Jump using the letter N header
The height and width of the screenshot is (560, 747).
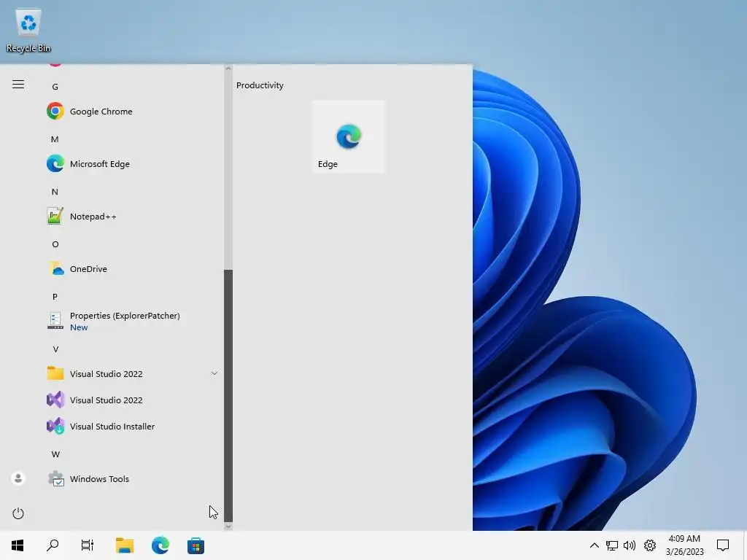pos(55,192)
